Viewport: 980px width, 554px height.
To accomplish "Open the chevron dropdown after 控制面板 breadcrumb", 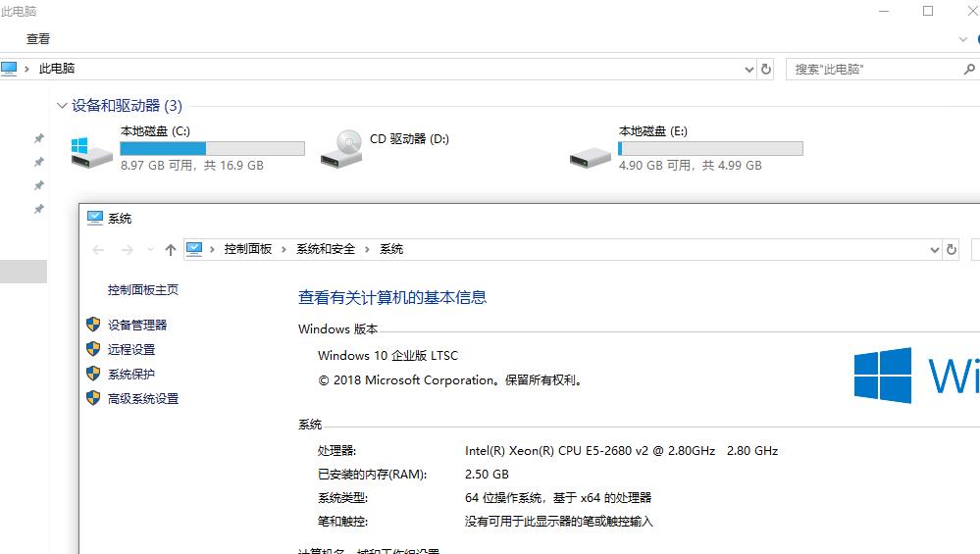I will point(284,250).
